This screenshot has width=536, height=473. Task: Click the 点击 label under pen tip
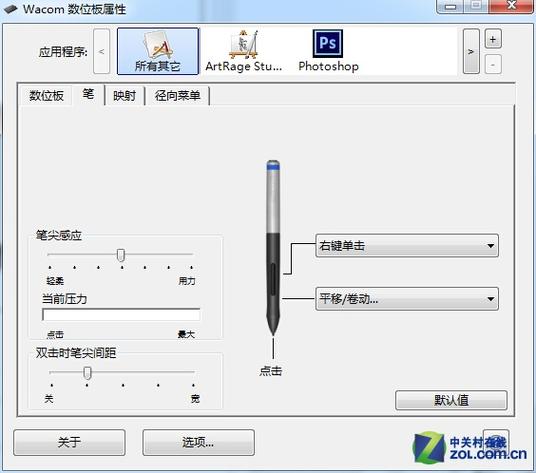(271, 371)
